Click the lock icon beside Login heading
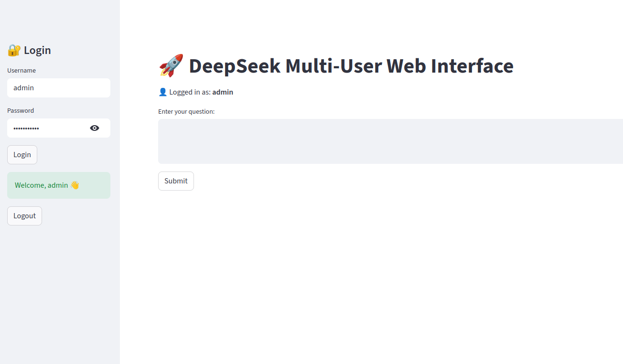 pyautogui.click(x=14, y=50)
